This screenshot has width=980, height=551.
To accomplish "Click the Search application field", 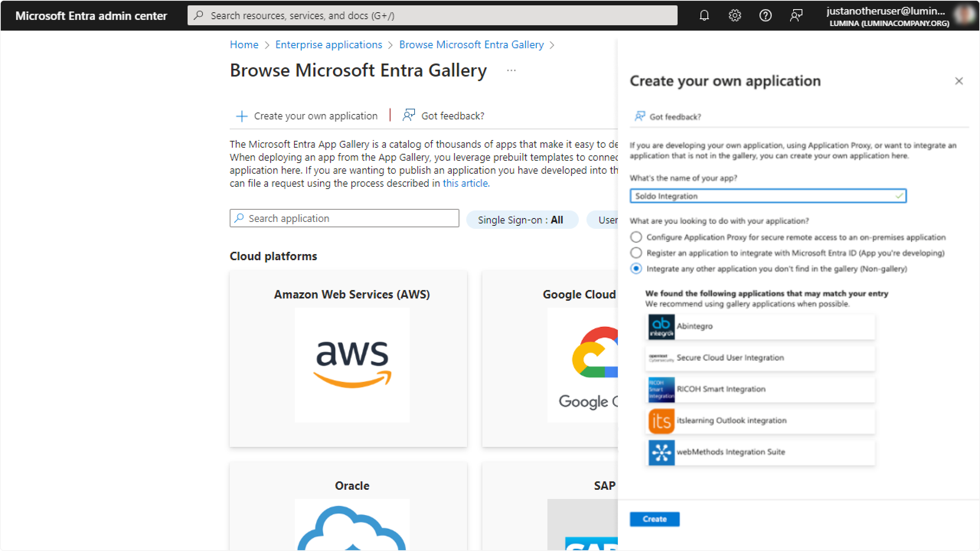I will 344,218.
